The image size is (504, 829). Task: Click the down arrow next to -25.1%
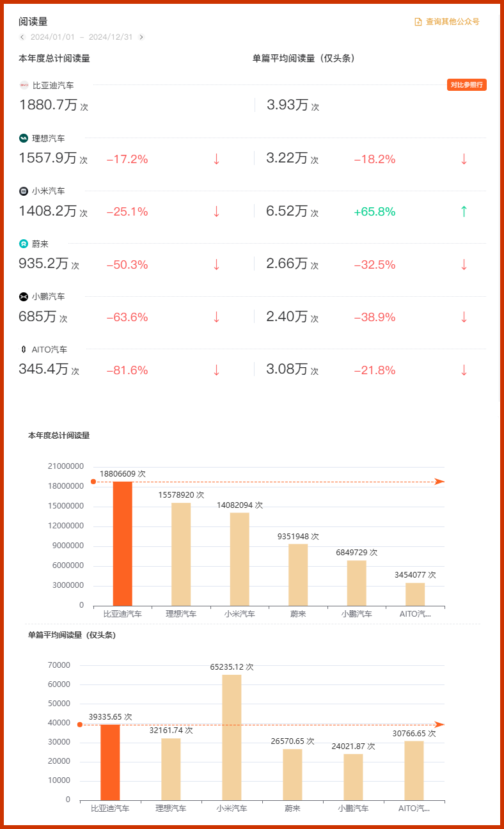[x=216, y=212]
